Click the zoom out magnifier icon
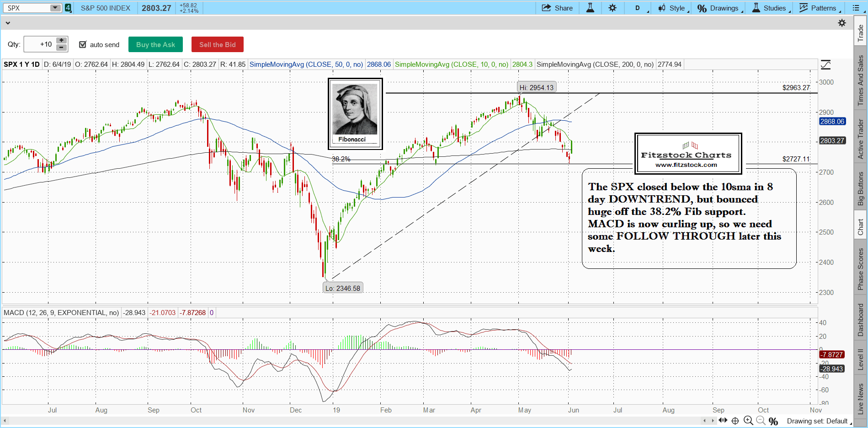868x428 pixels. tap(761, 421)
